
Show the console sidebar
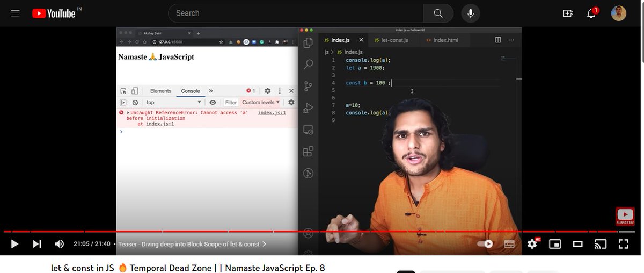click(123, 102)
